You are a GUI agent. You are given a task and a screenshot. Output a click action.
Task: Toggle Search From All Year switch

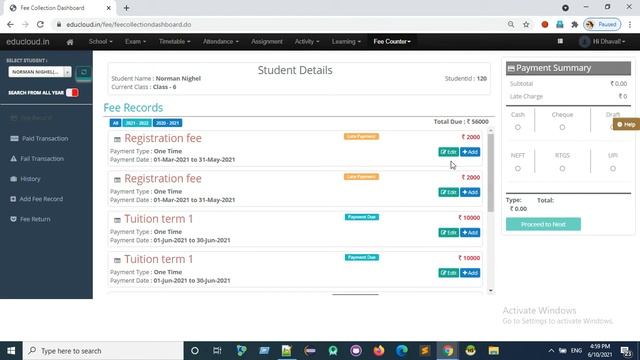coord(72,93)
